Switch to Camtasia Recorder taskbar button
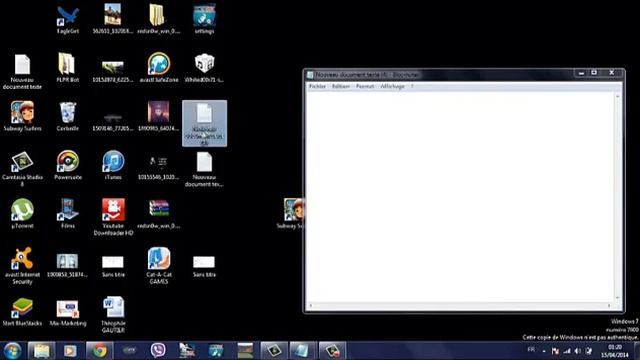Viewport: 640px width, 360px height. [x=332, y=351]
